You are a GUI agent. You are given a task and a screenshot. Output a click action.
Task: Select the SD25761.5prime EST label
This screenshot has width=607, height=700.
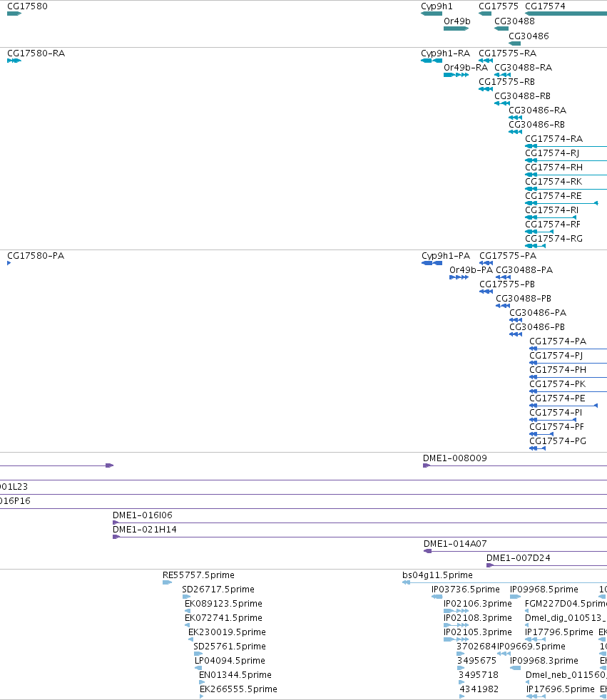230,647
